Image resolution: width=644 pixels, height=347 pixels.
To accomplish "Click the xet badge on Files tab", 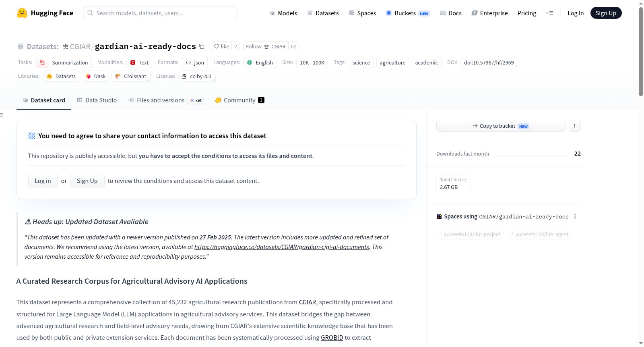I will (196, 100).
